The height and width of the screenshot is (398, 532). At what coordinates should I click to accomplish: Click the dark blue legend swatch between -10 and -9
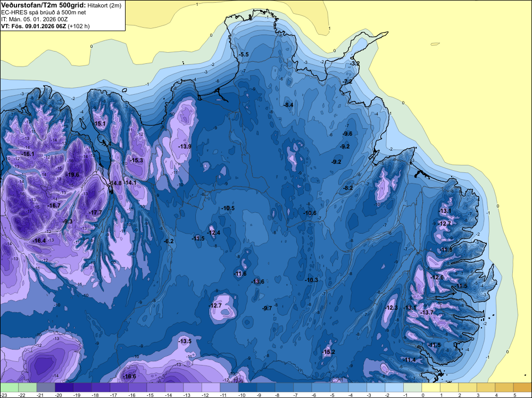[247, 387]
